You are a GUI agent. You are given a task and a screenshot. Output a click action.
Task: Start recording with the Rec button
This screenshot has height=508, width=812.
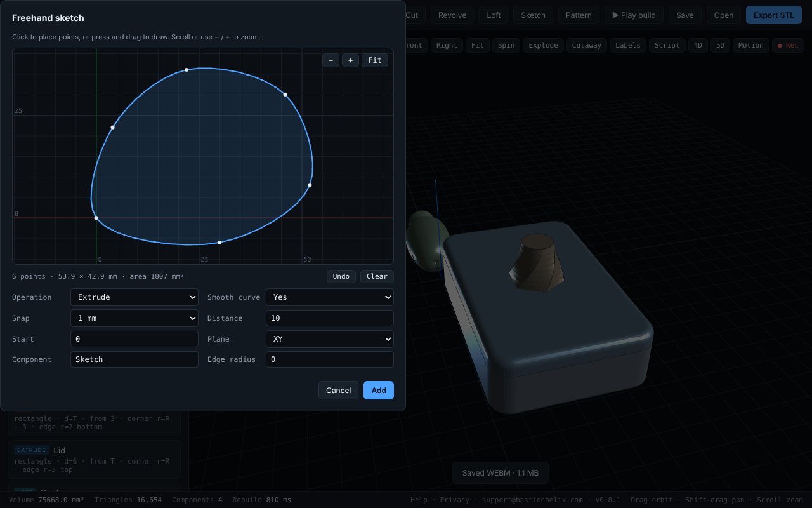point(788,45)
